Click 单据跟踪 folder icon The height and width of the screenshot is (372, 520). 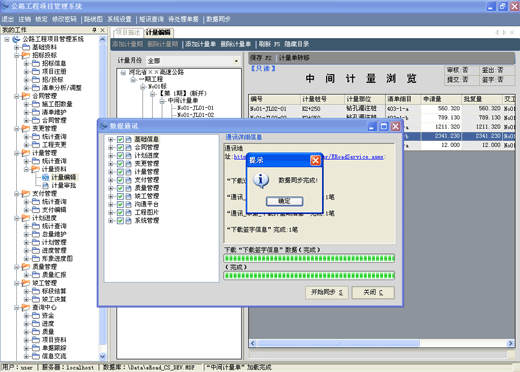pos(36,348)
